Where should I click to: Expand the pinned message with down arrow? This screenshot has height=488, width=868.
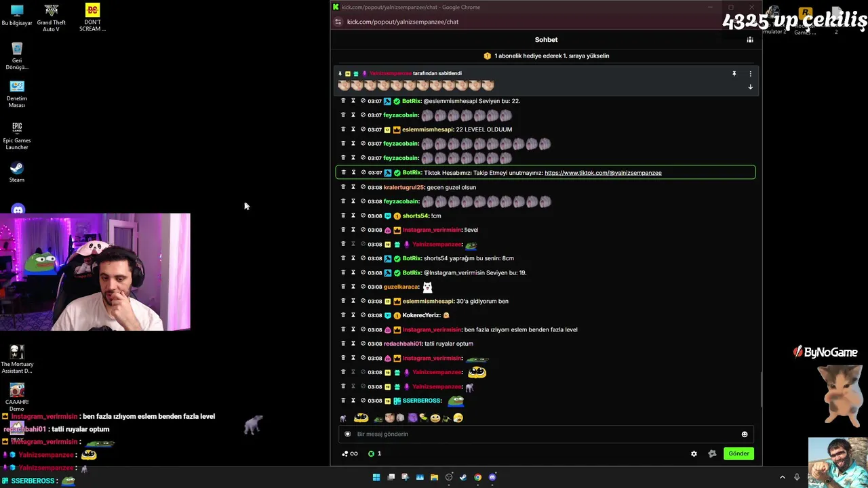tap(750, 87)
